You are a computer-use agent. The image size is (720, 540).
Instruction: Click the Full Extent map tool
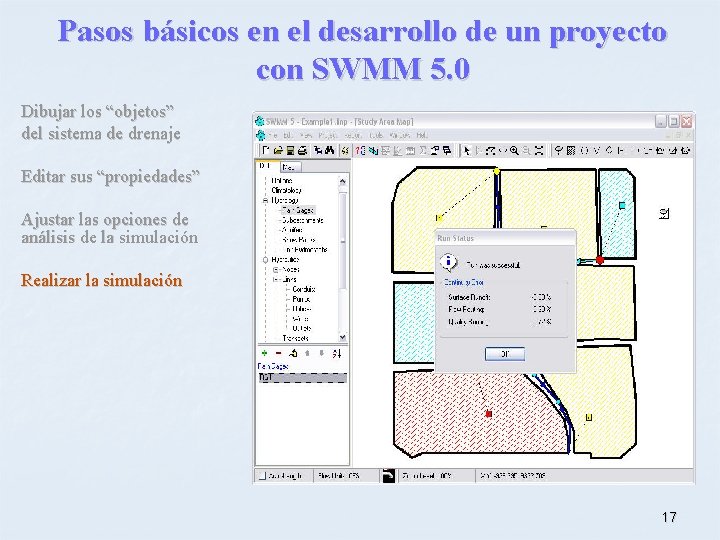539,151
